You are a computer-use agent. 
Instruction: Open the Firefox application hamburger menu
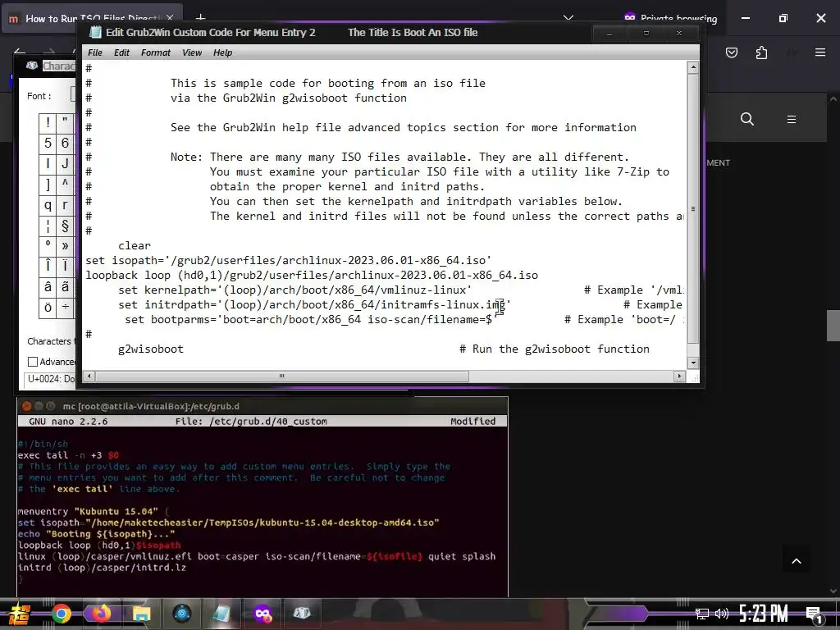coord(820,52)
